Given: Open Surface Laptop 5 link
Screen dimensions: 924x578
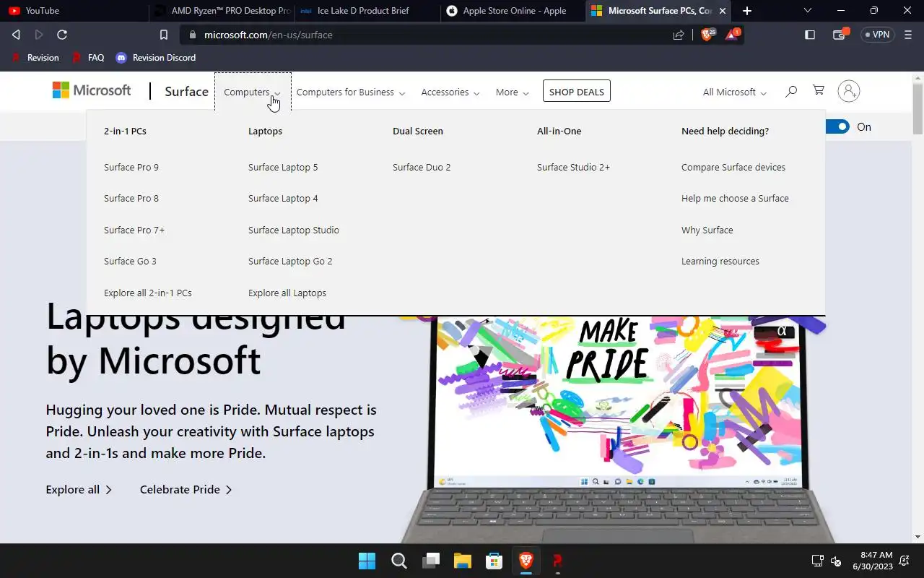Looking at the screenshot, I should [283, 167].
